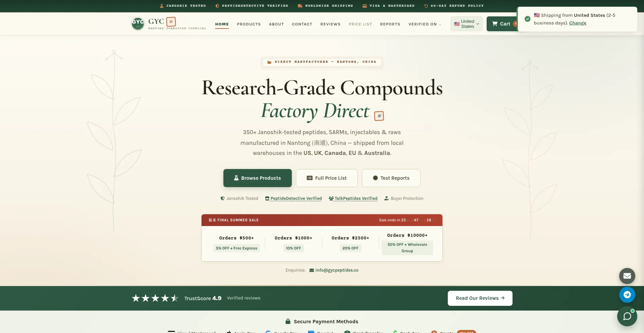
Task: Click the factory icon in Direct Manufacturer badge
Action: click(x=269, y=62)
